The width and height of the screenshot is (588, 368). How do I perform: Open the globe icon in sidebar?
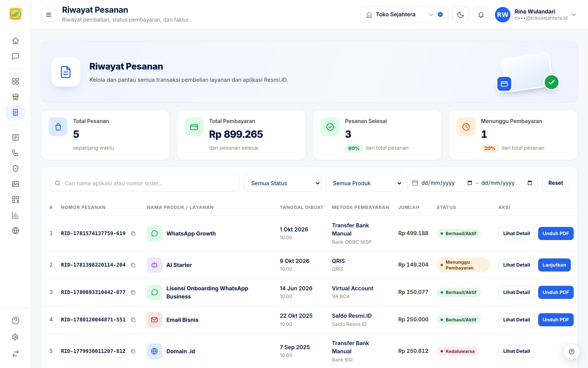15,230
